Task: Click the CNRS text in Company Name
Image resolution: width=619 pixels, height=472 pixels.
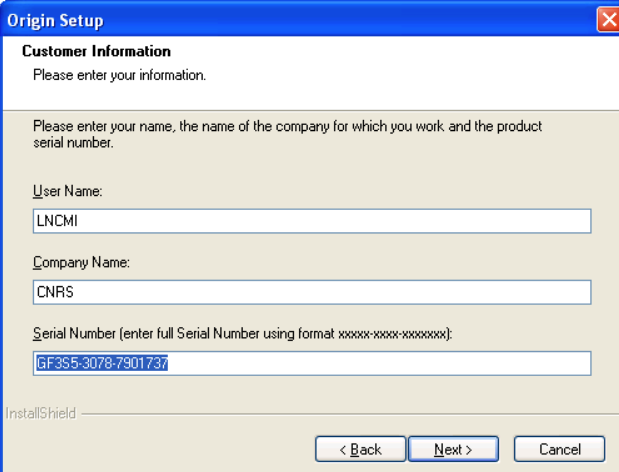Action: [50, 292]
